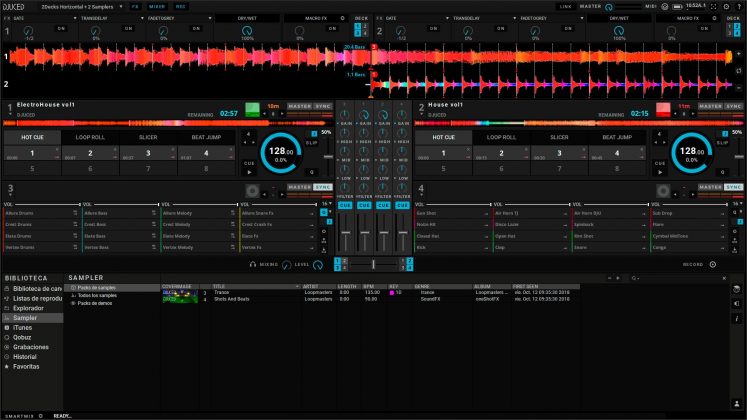Open FADETOGREY effect dropdown on FX unit 2
This screenshot has width=747, height=420.
(582, 18)
